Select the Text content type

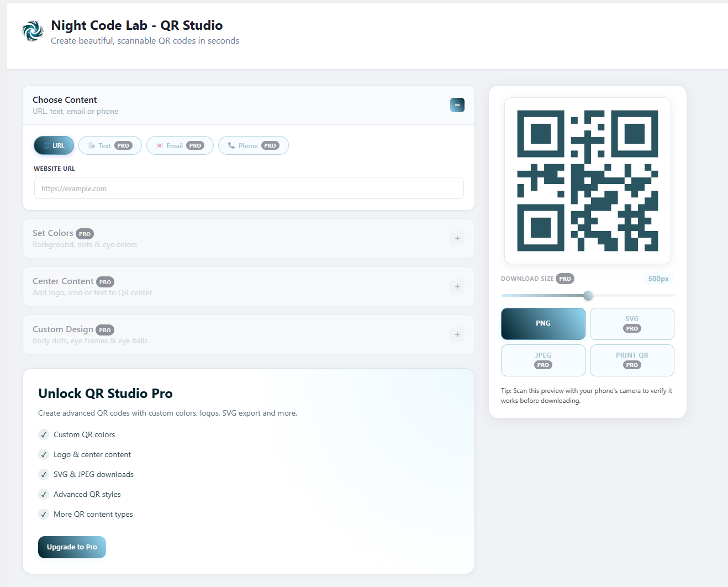[x=110, y=145]
